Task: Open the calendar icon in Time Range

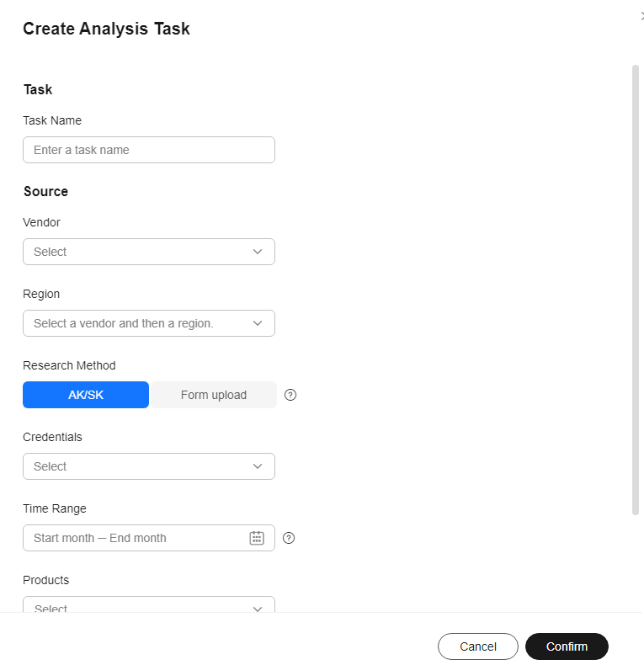Action: [257, 538]
